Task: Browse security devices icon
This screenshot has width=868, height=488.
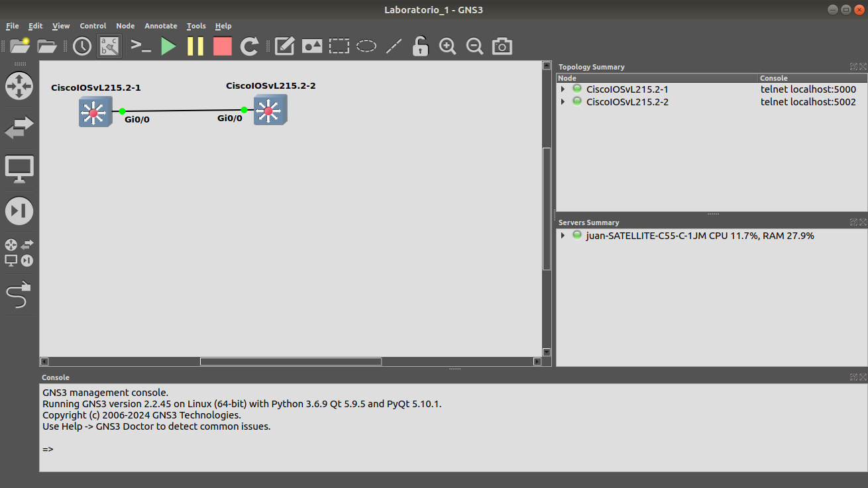Action: [19, 211]
